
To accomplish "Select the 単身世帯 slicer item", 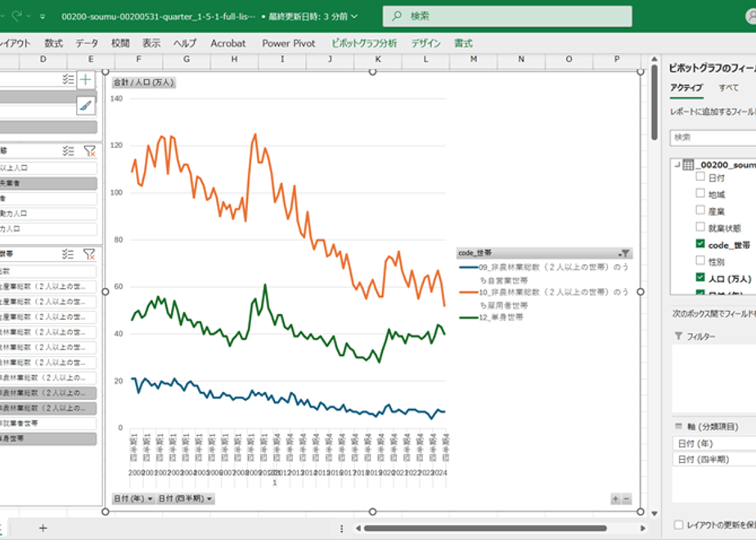I will pyautogui.click(x=47, y=439).
